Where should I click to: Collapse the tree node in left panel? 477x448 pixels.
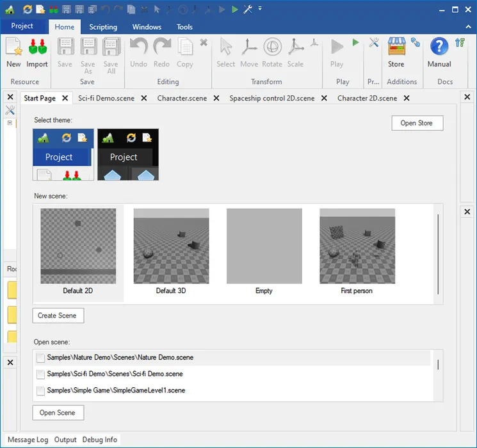click(10, 123)
